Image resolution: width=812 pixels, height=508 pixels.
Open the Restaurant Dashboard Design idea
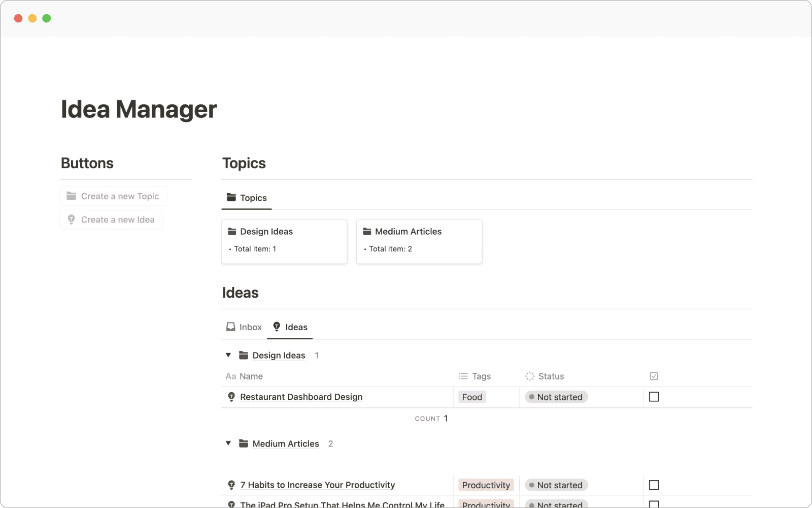point(301,397)
